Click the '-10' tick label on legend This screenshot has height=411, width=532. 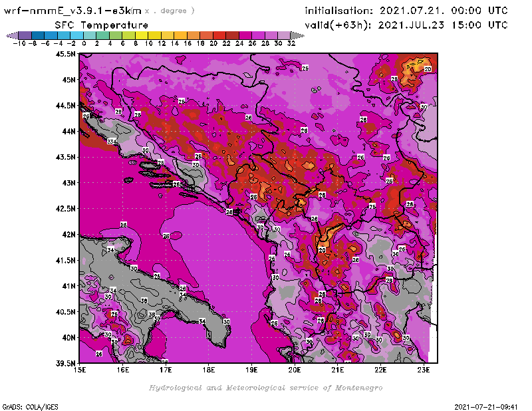tap(19, 43)
